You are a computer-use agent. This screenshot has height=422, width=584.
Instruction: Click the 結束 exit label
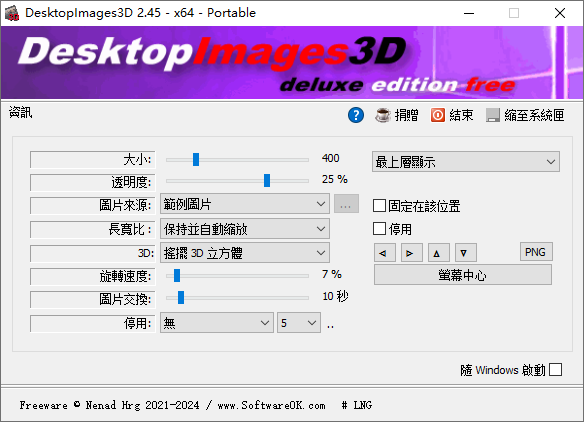[461, 115]
